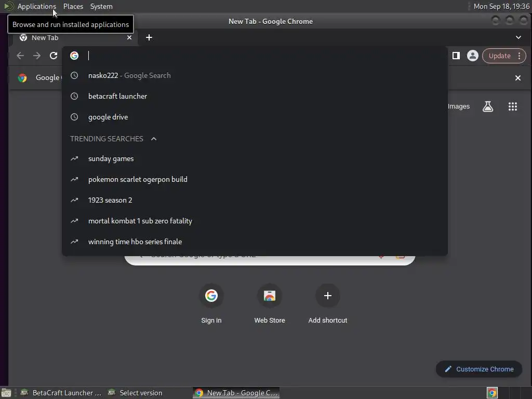Click Customize Chrome button

coord(478,369)
